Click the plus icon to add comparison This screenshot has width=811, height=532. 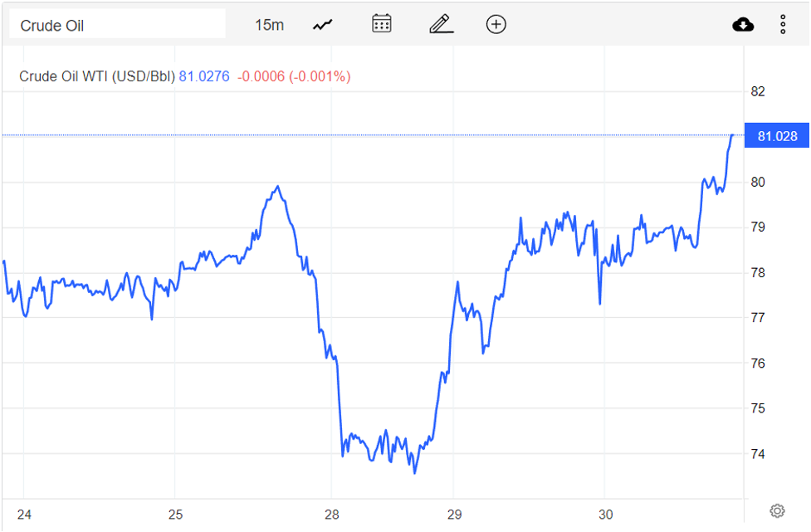pos(496,25)
